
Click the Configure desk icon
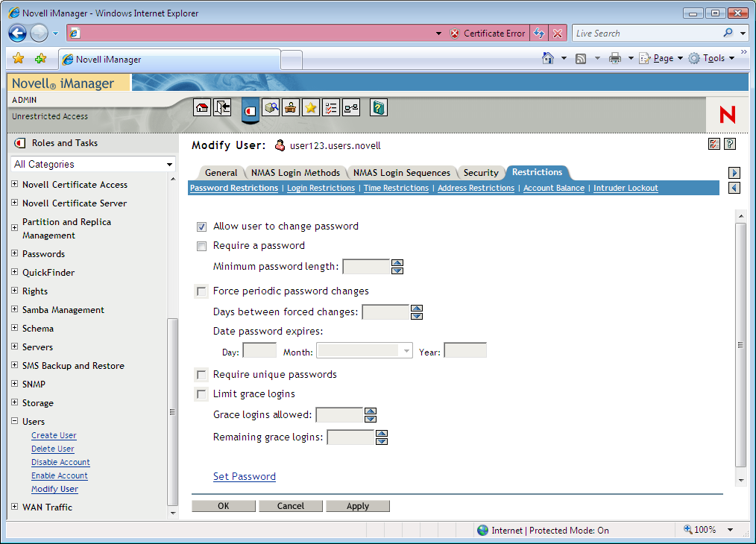[x=291, y=108]
